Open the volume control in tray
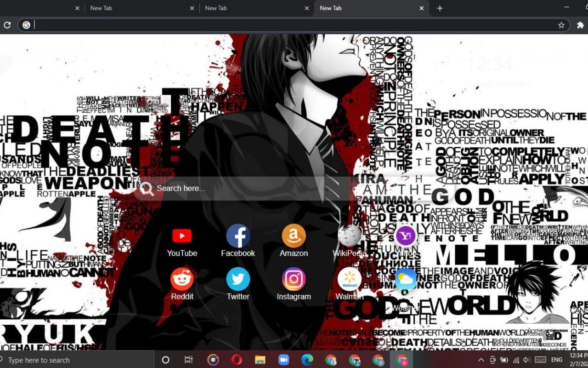Image resolution: width=588 pixels, height=368 pixels. click(x=526, y=360)
